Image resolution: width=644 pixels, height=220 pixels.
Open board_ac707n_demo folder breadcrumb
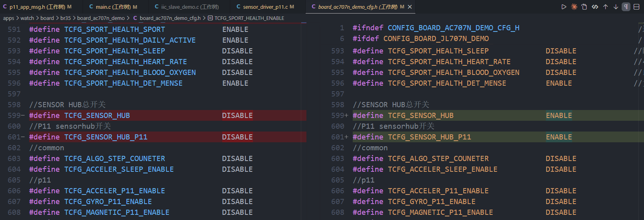(x=101, y=18)
